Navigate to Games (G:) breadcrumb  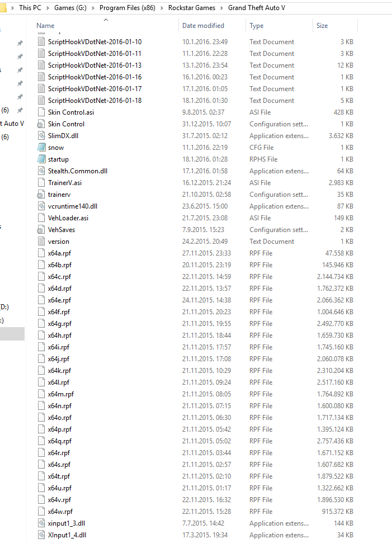click(x=70, y=8)
